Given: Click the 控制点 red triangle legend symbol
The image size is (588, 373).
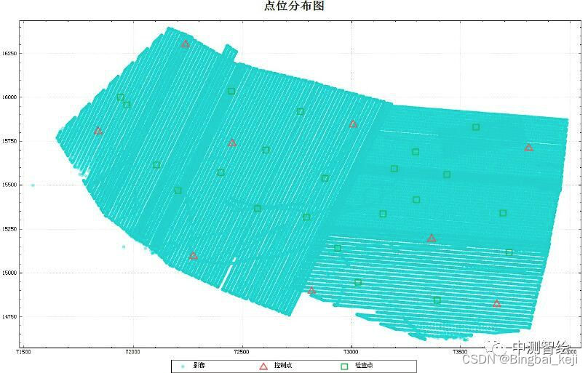Looking at the screenshot, I should [x=263, y=366].
